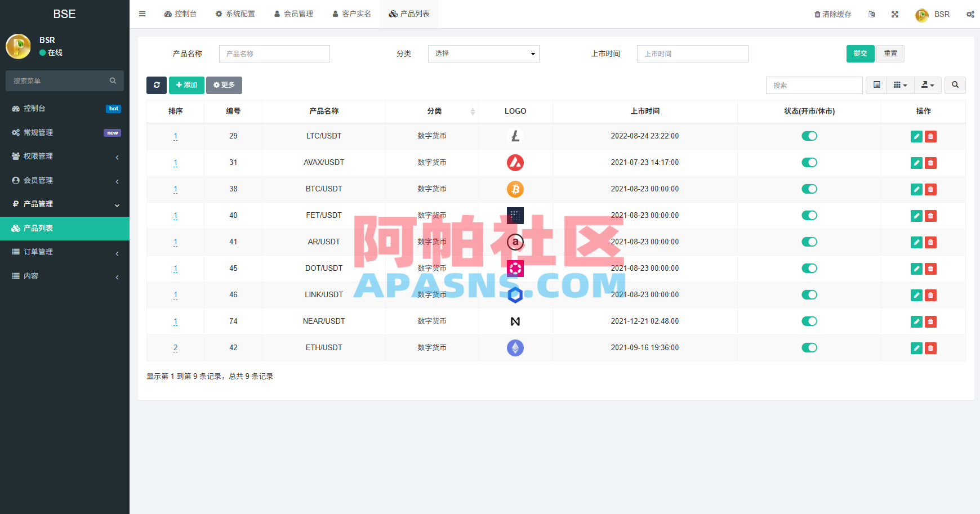Image resolution: width=980 pixels, height=514 pixels.
Task: Edit the BTC/USDT product row
Action: pyautogui.click(x=916, y=189)
